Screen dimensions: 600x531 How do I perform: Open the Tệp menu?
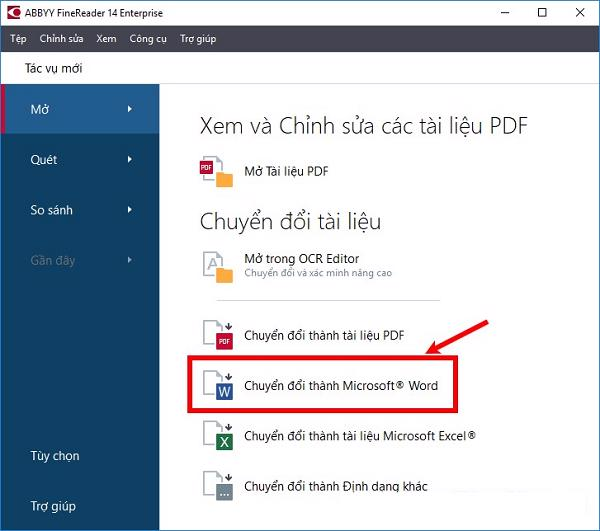18,39
